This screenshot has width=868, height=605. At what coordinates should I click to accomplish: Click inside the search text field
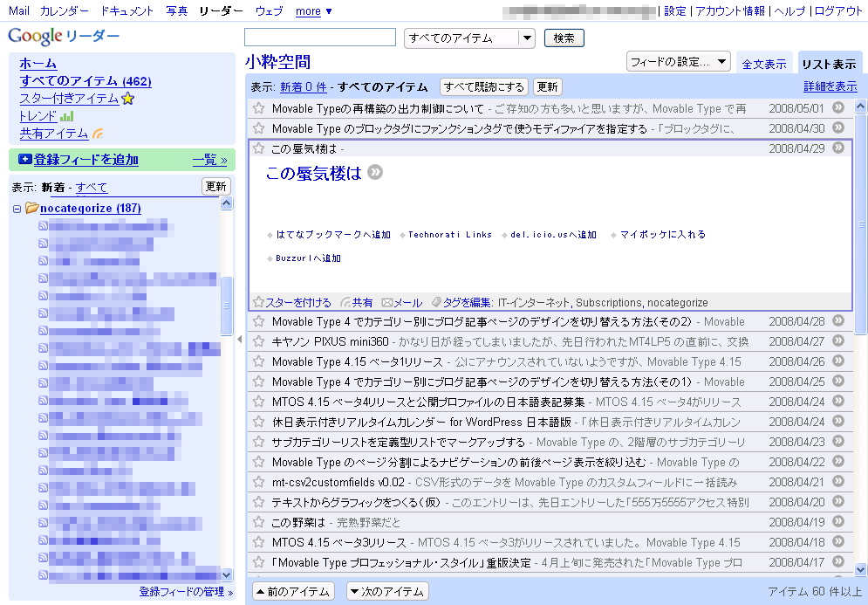(x=320, y=38)
